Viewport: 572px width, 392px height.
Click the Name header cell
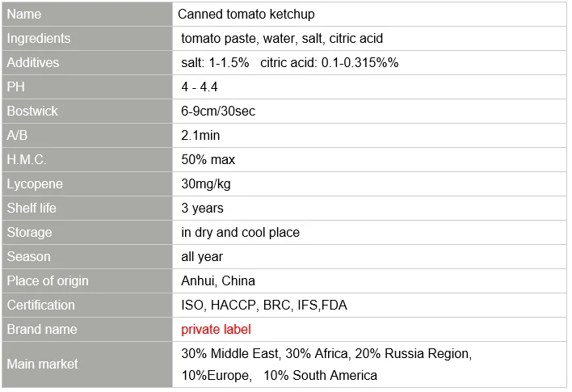click(x=87, y=15)
